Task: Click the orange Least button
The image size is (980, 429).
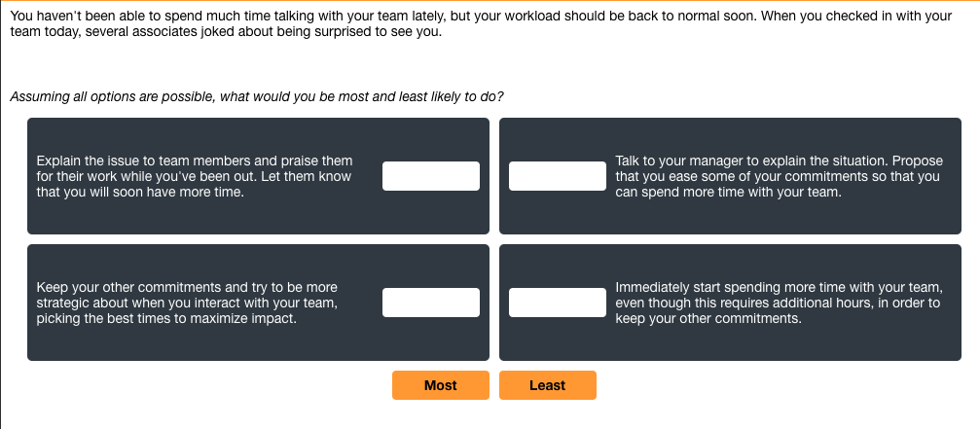Action: 547,385
